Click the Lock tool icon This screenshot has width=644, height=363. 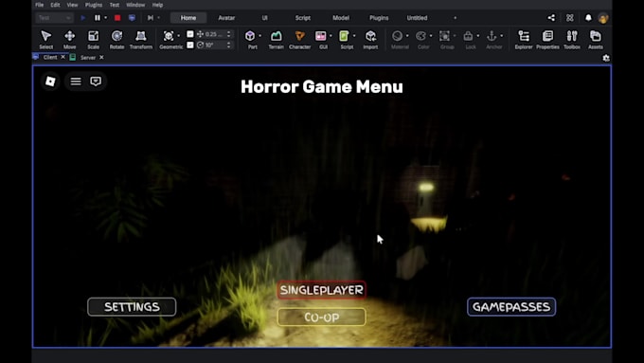pos(468,36)
